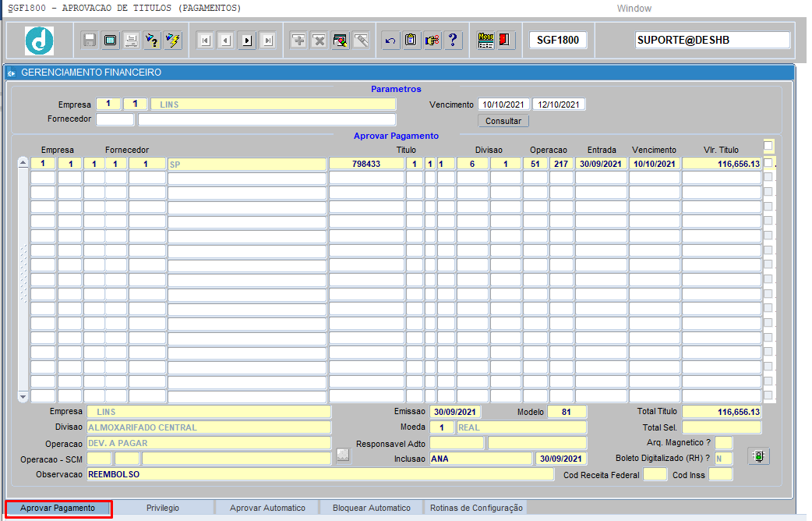Screen dimensions: 812x521
Task: Go to first record with toolbar arrow
Action: 206,41
